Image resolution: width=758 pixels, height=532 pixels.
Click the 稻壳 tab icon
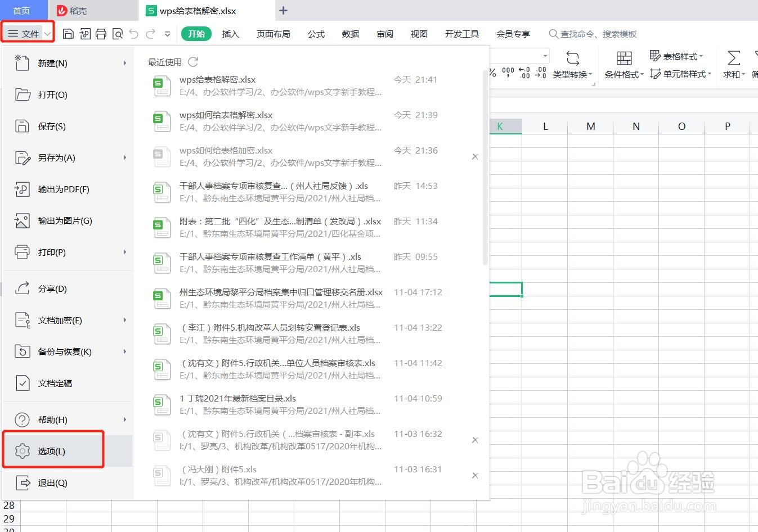[x=62, y=11]
